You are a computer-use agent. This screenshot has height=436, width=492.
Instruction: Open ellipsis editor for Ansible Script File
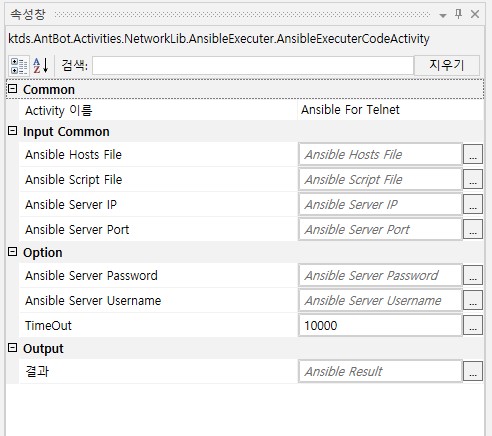473,179
